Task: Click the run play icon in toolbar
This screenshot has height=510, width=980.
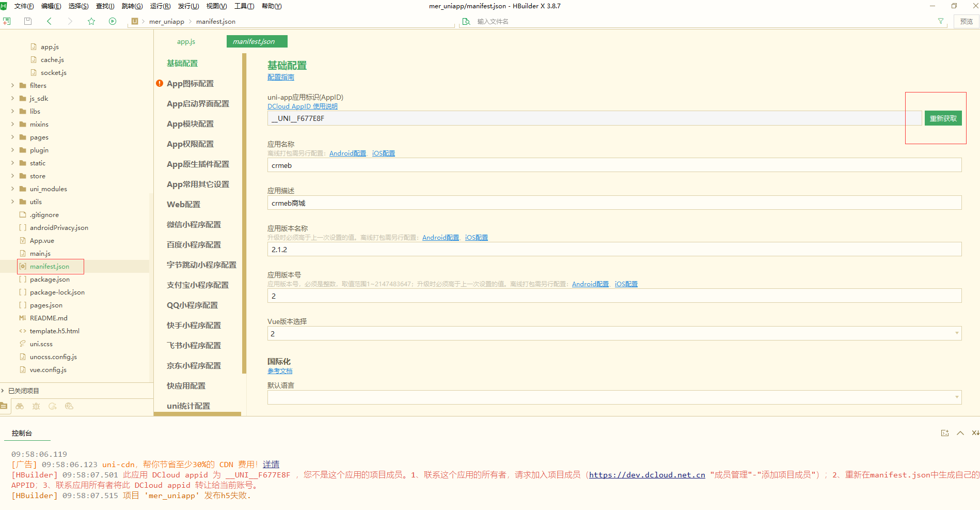Action: [x=113, y=21]
